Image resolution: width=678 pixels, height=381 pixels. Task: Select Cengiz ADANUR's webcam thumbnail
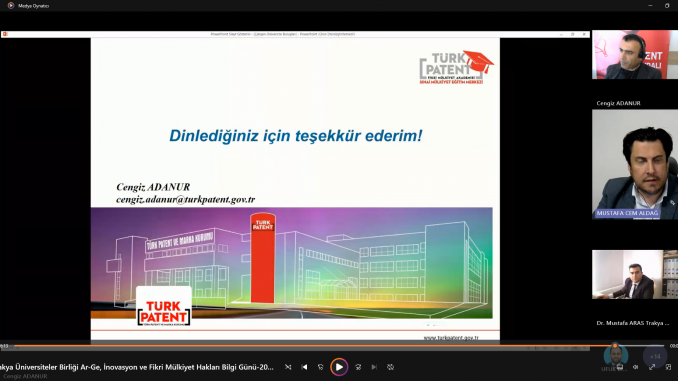pyautogui.click(x=635, y=54)
